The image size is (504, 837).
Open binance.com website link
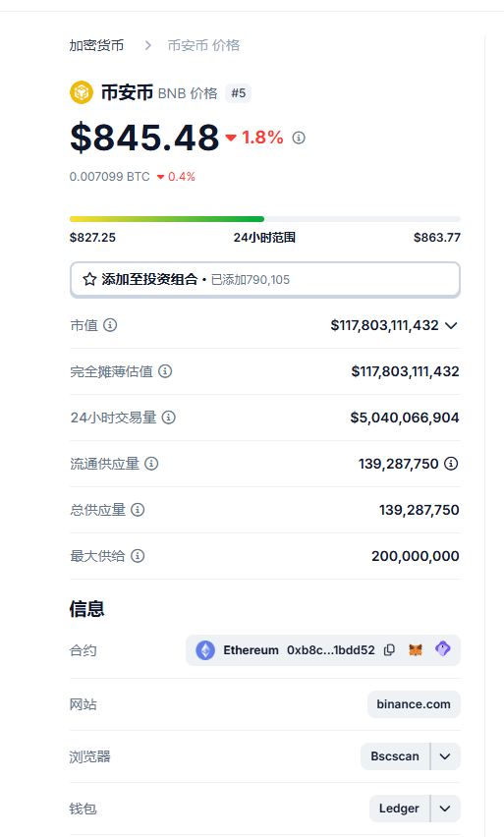point(414,704)
